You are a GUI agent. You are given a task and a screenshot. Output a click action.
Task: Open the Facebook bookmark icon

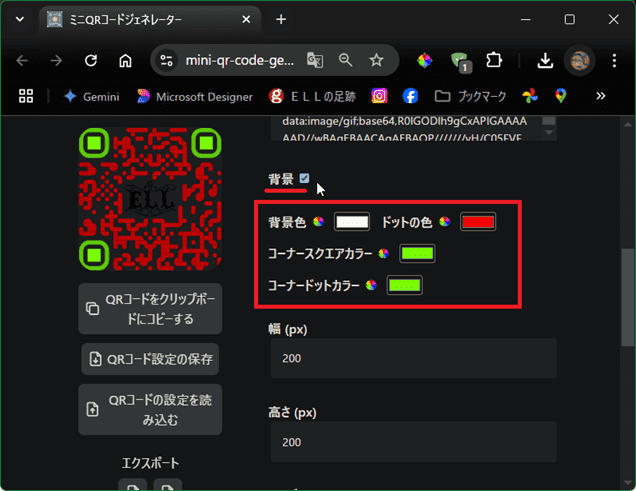pyautogui.click(x=410, y=96)
